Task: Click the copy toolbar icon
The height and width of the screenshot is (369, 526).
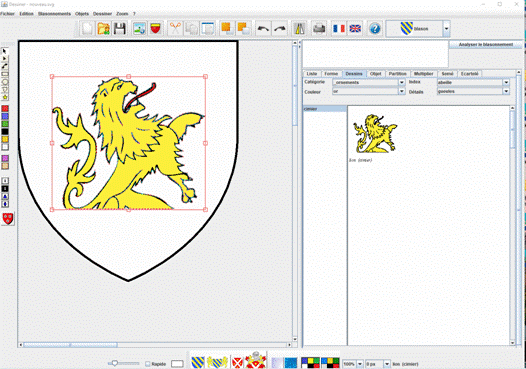Action: 191,29
